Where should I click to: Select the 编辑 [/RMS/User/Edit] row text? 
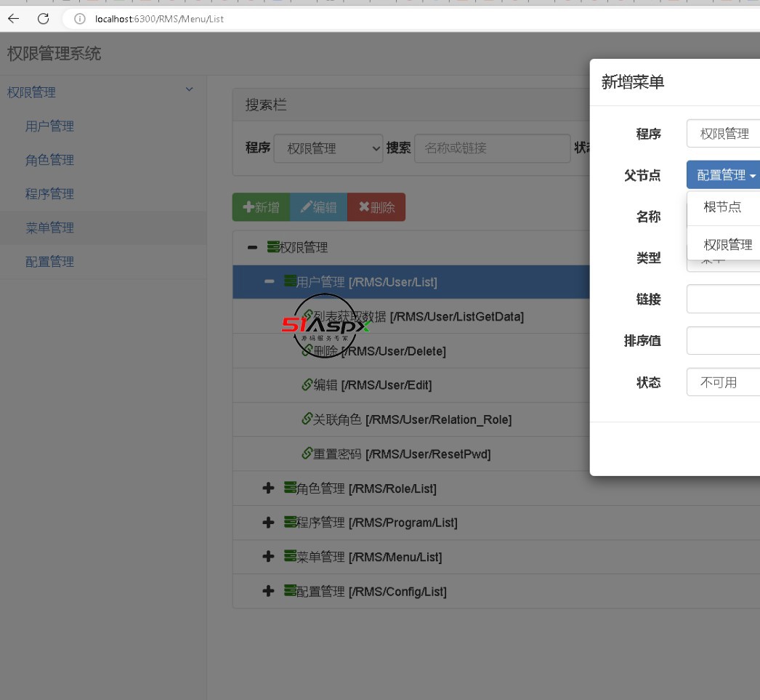click(x=373, y=385)
